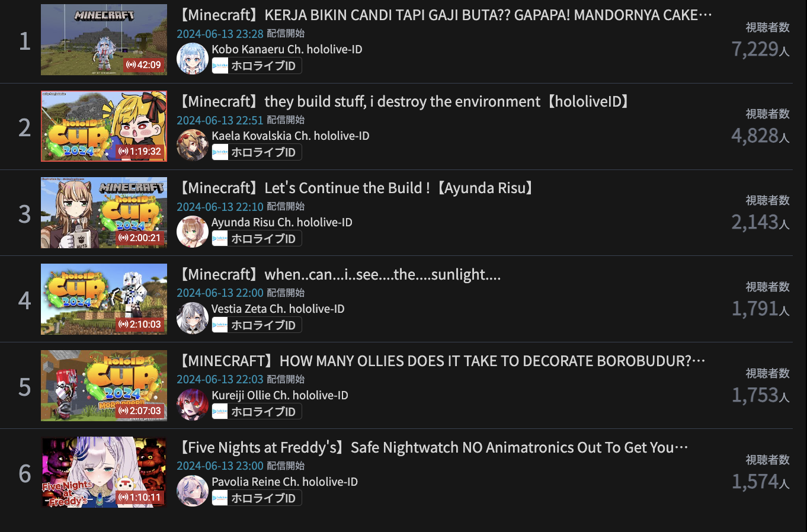
Task: Click the Kureiji Ollie Ch. hololive-ID name
Action: (280, 395)
